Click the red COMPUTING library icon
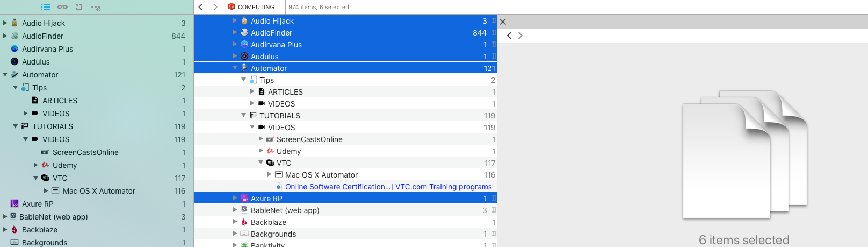Viewport: 868px width, 247px height. pyautogui.click(x=232, y=7)
